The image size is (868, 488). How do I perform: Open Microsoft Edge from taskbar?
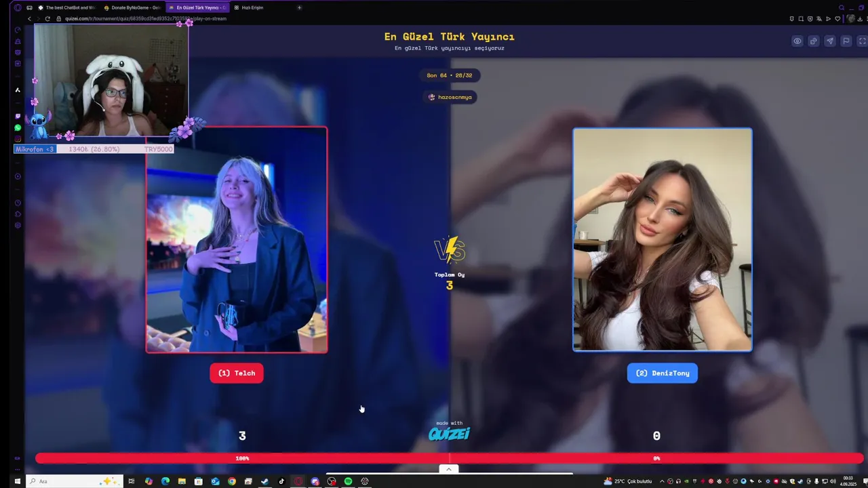coord(165,481)
